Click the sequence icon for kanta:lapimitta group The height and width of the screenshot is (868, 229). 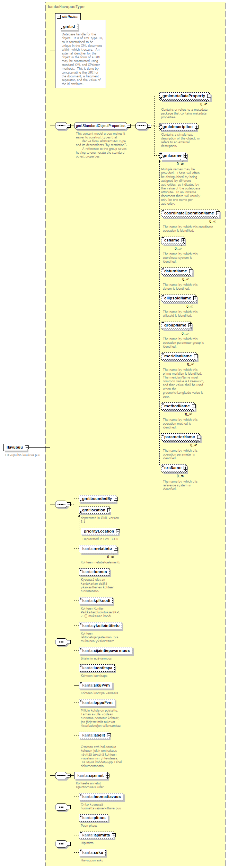coord(61,843)
